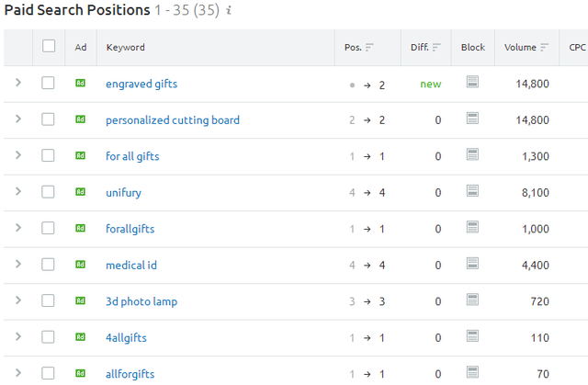Sort by Volume column sort icon
588x385 pixels.
click(544, 47)
